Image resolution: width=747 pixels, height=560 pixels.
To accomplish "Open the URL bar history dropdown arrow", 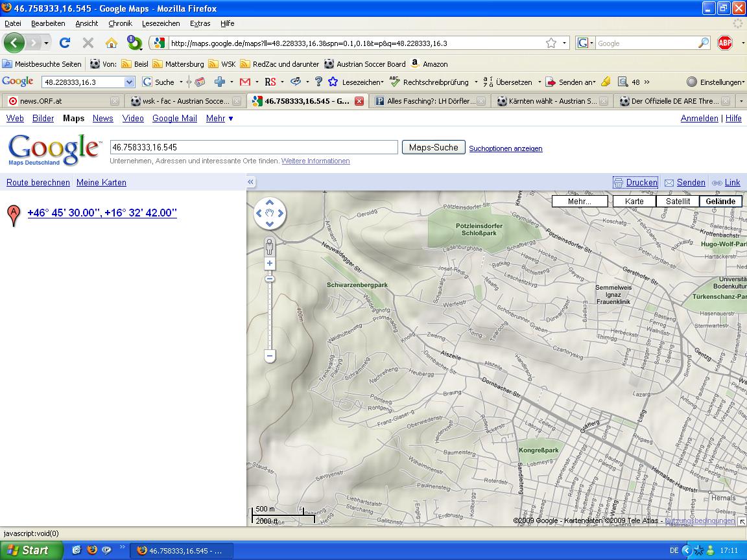I will 565,43.
